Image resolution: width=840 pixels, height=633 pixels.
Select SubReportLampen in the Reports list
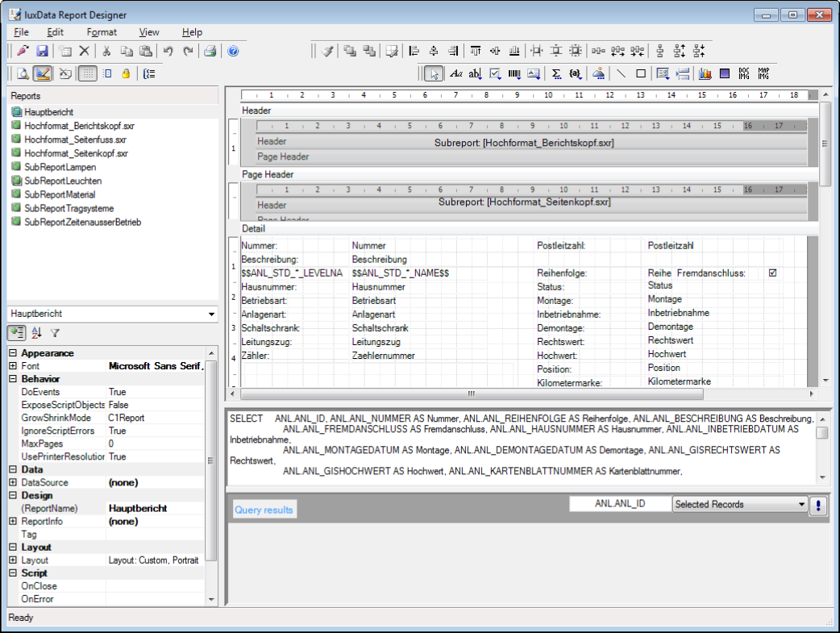click(60, 167)
